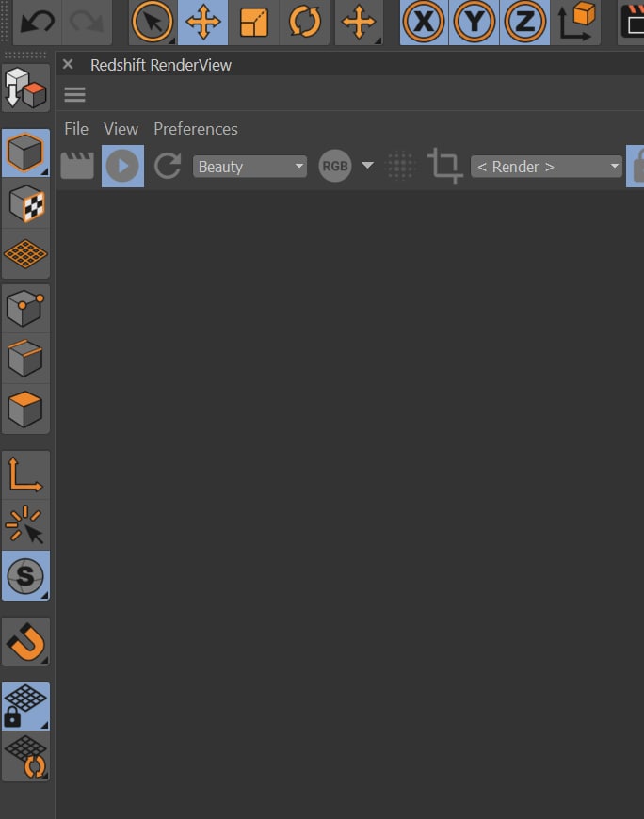
Task: Toggle Tweak mode
Action: point(25,525)
